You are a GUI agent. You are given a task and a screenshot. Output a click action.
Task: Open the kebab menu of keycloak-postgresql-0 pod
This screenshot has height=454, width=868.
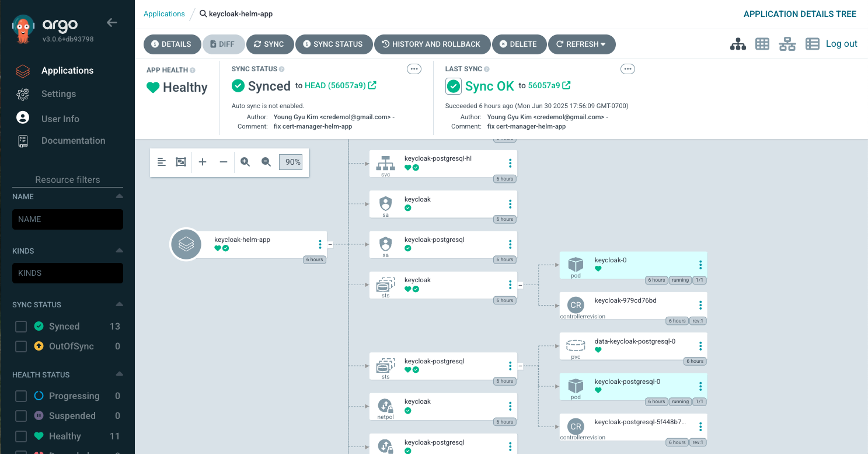click(x=700, y=386)
